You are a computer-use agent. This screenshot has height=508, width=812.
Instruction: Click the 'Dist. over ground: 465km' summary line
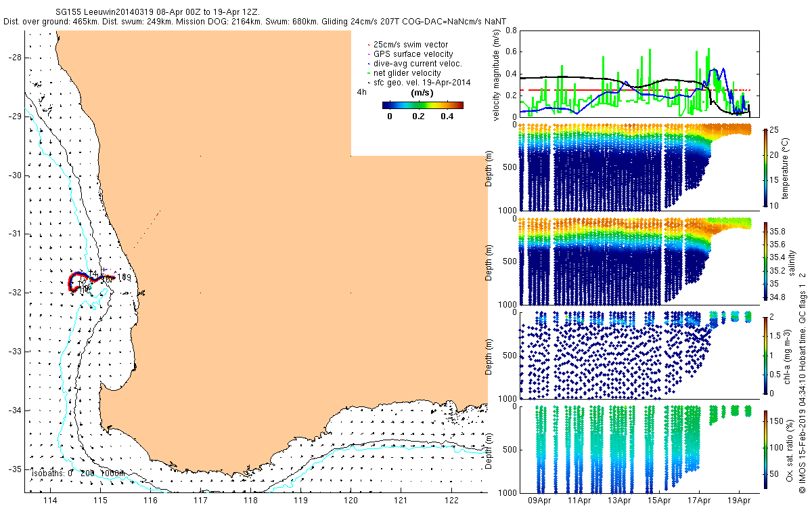pos(255,22)
